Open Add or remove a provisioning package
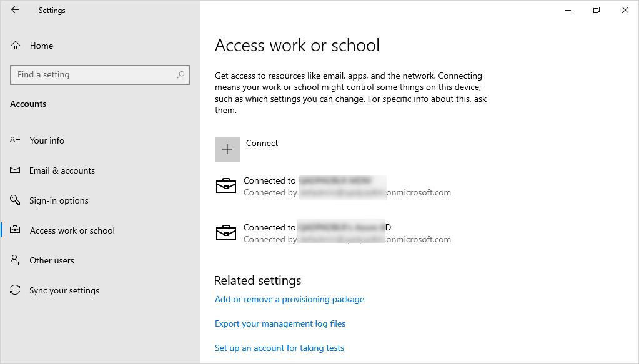Screen dimensions: 639x364 point(289,300)
